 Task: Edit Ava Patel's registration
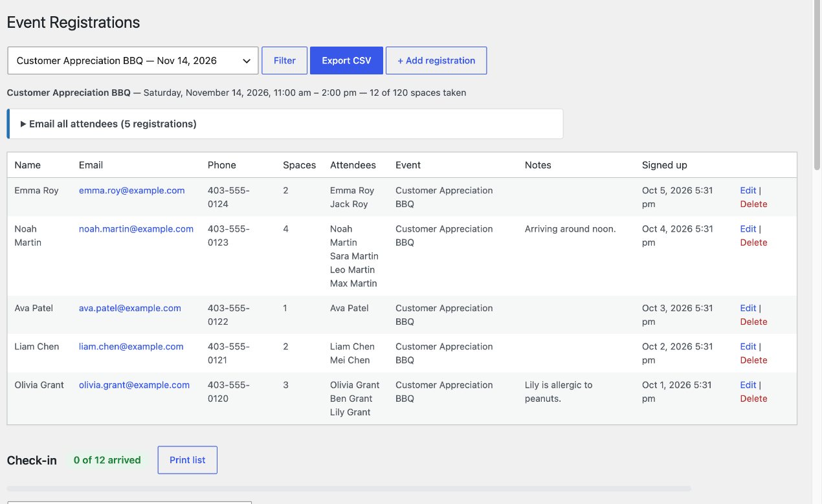point(748,308)
